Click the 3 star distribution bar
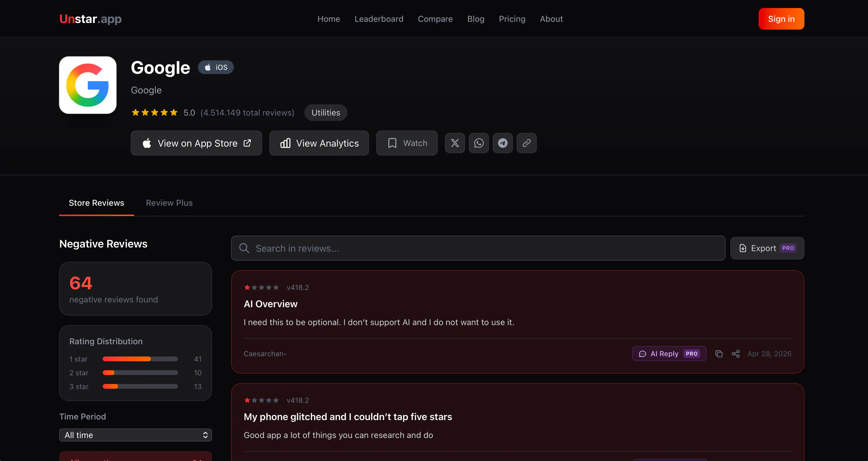 pos(140,387)
